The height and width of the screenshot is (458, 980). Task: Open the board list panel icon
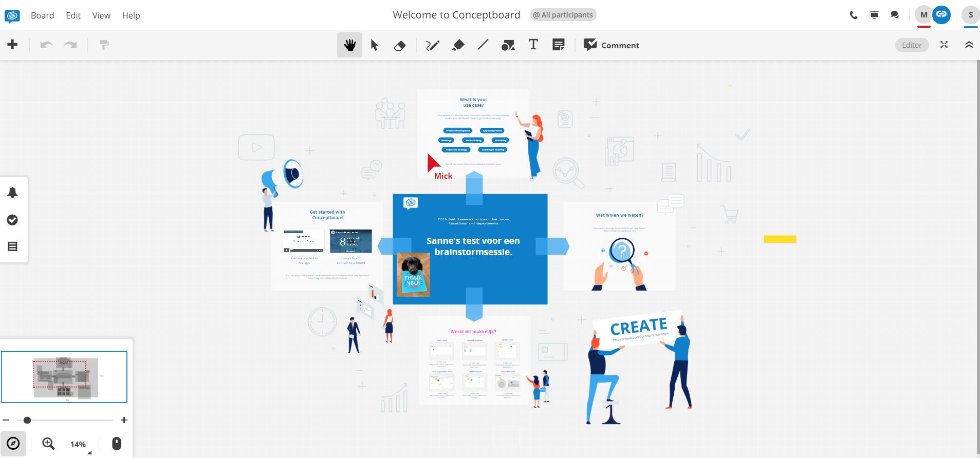(x=12, y=246)
